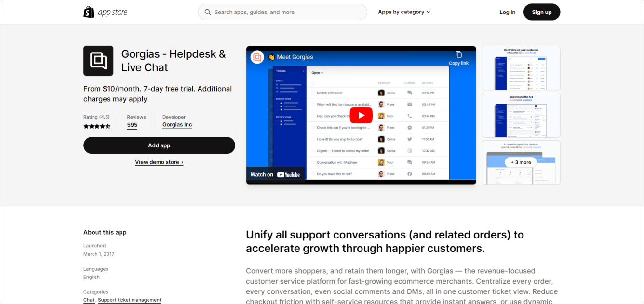Click the March 1, 2017 launch date

[x=99, y=254]
